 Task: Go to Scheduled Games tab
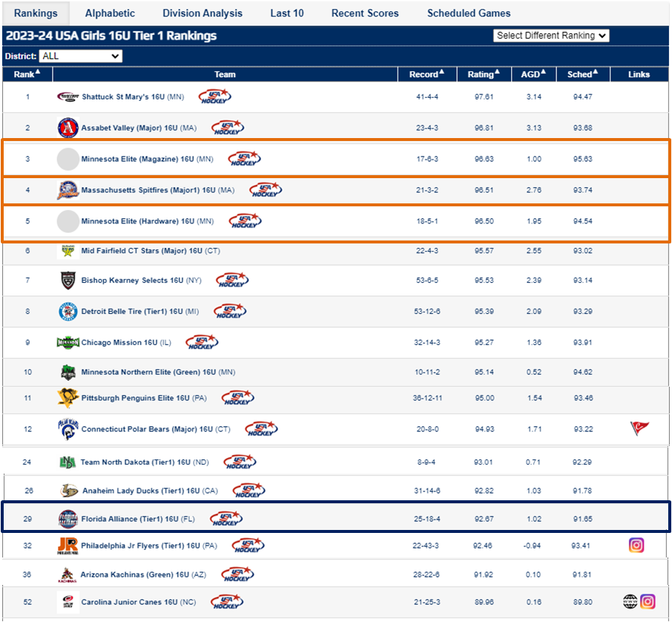[469, 13]
